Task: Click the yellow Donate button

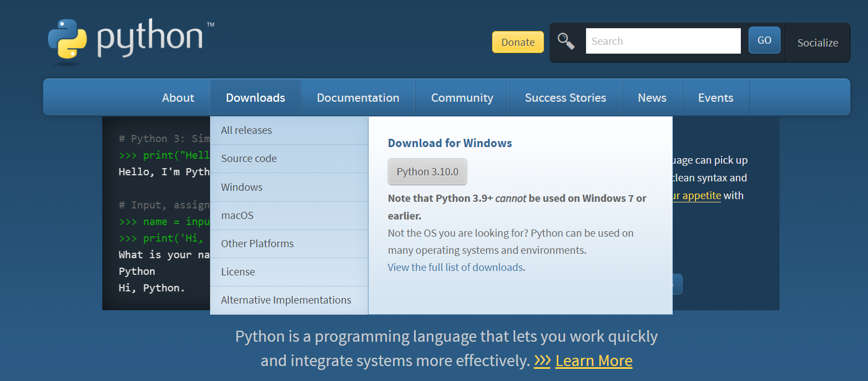Action: (517, 43)
